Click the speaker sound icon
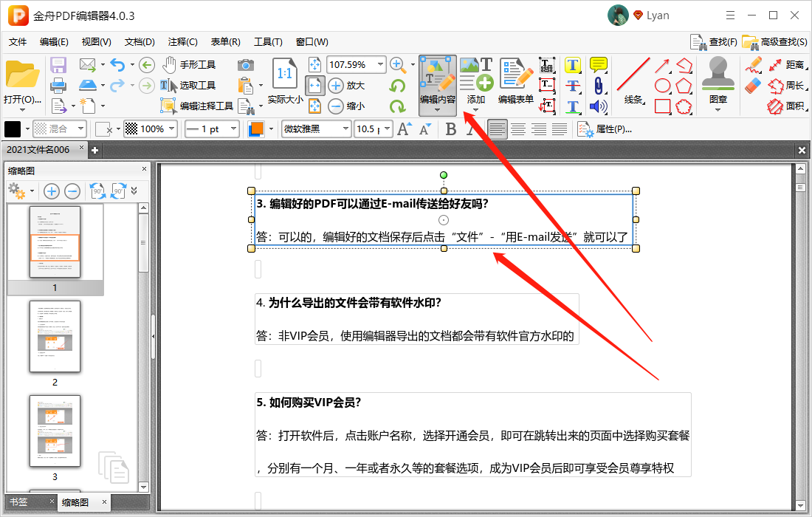812x517 pixels. (x=598, y=106)
